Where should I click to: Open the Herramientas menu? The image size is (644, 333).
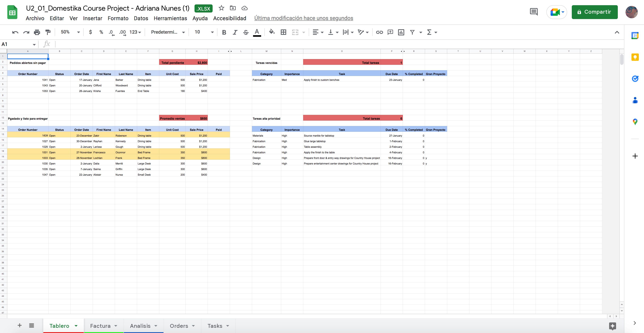[x=170, y=18]
